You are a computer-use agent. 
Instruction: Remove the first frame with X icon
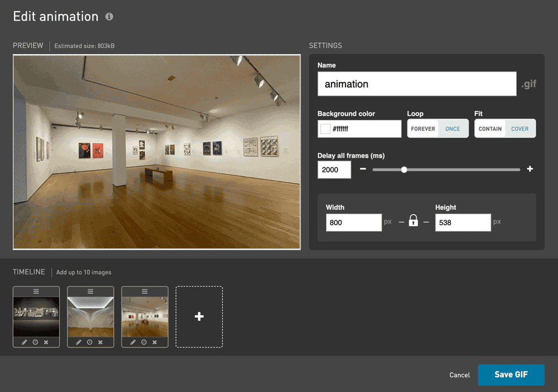[46, 342]
